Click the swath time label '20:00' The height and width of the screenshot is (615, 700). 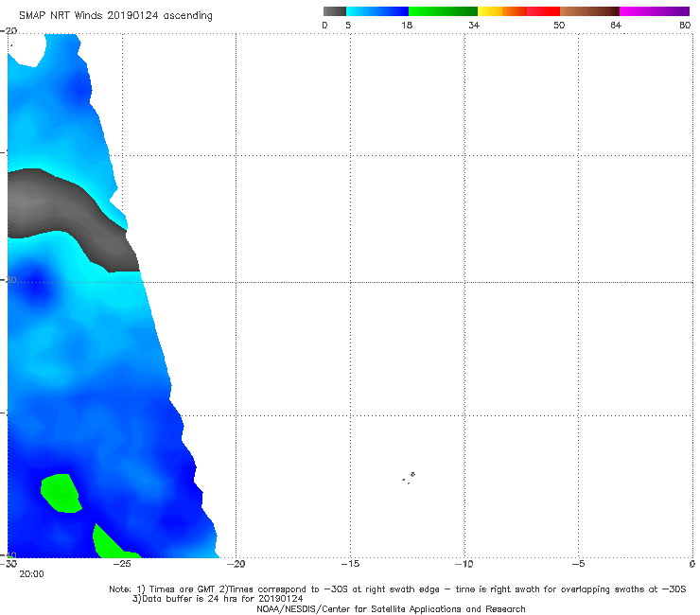pos(31,574)
